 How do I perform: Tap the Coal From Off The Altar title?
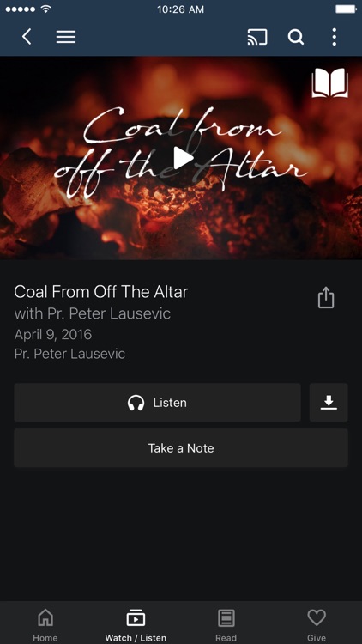tap(101, 292)
